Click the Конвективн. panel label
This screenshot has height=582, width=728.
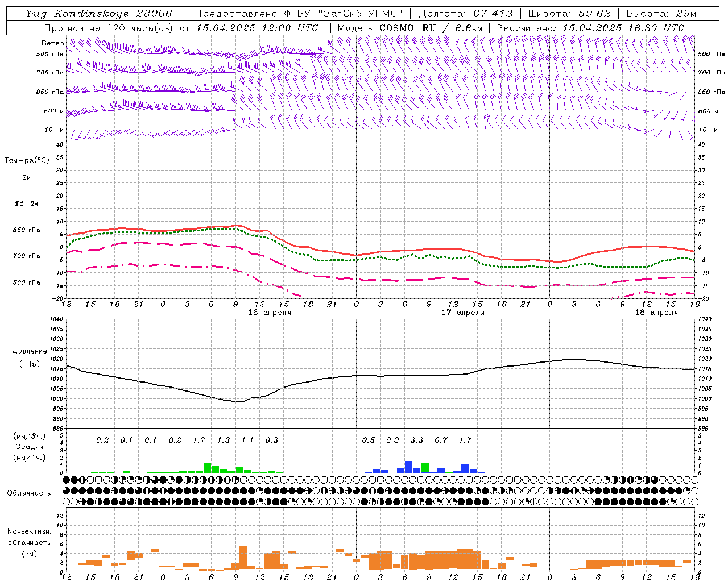pos(29,531)
